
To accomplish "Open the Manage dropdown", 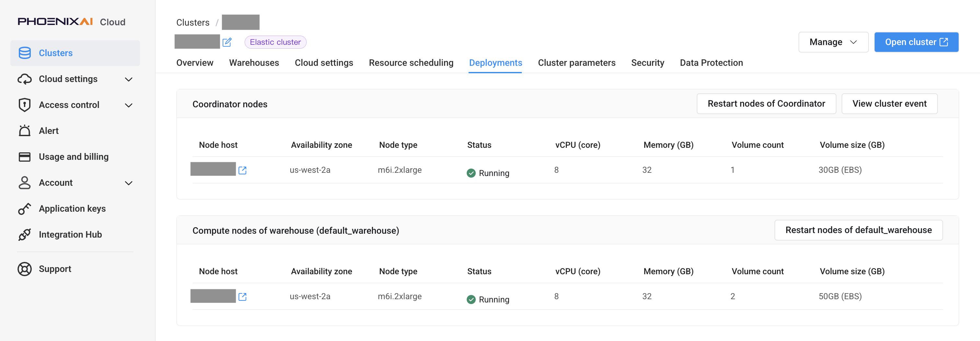I will pos(833,42).
